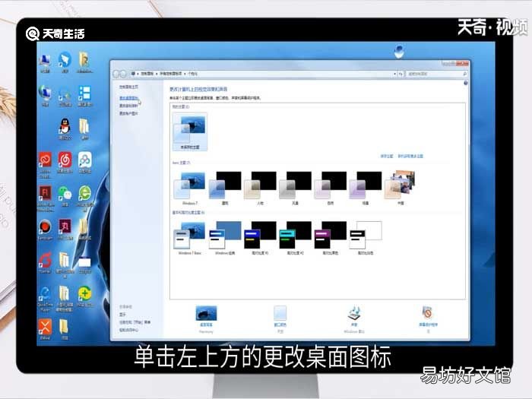
Task: Click the Change account picture link
Action: (128, 114)
